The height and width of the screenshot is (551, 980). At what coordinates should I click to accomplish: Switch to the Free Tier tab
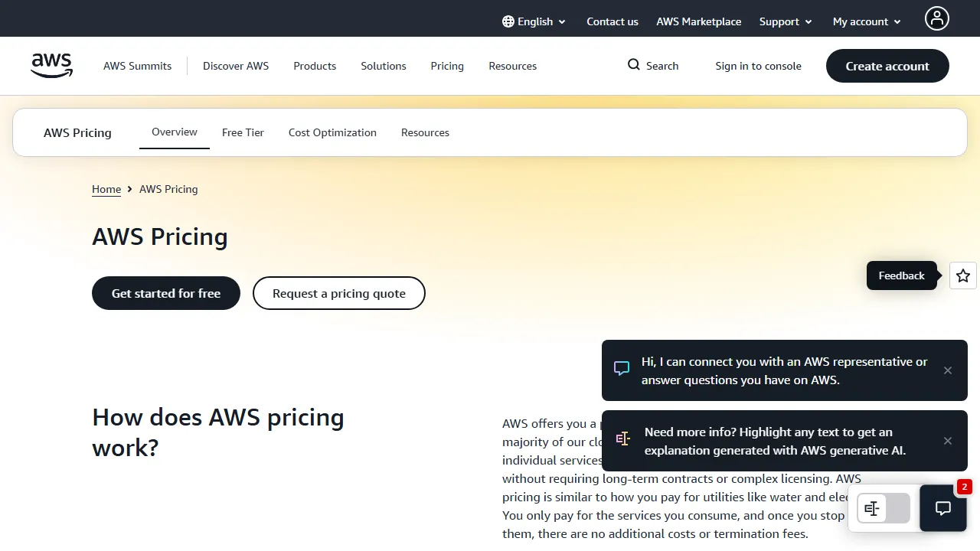243,132
